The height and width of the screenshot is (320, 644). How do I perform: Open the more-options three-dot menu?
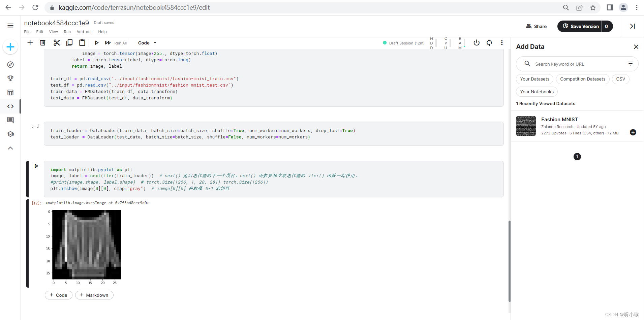tap(502, 43)
